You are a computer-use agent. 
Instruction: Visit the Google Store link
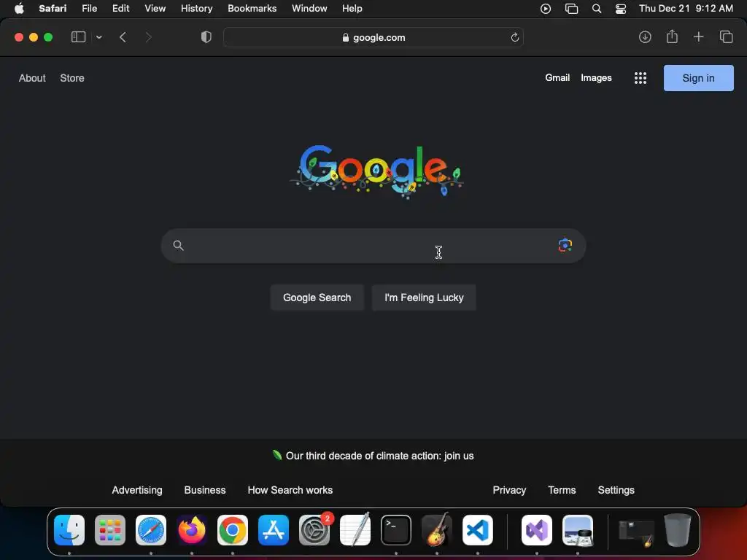(x=72, y=78)
